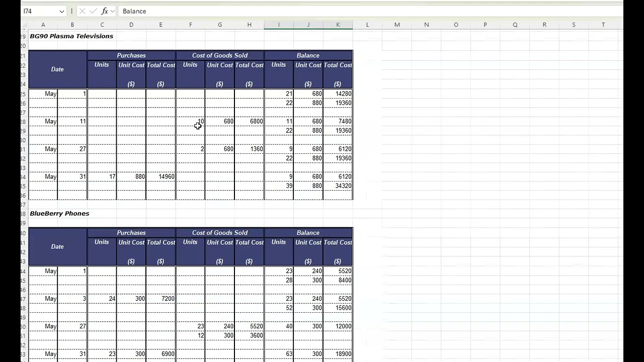Select cost of goods units cell showing 12
Viewport: 644px width, 362px height.
[190, 336]
